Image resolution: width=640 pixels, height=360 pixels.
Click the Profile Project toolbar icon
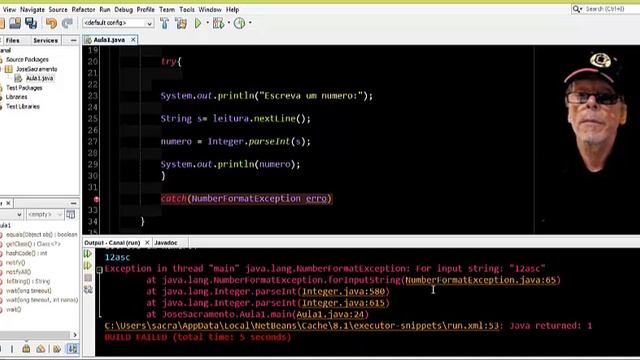tap(240, 23)
